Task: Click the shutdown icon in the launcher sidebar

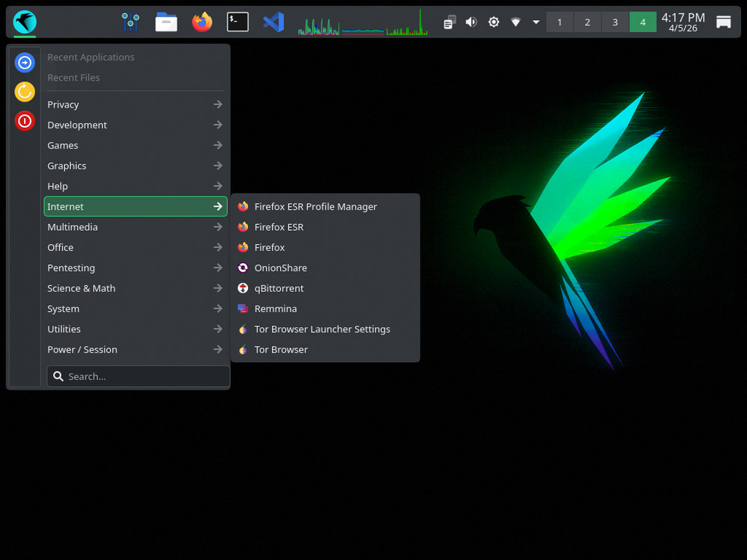Action: 24,121
